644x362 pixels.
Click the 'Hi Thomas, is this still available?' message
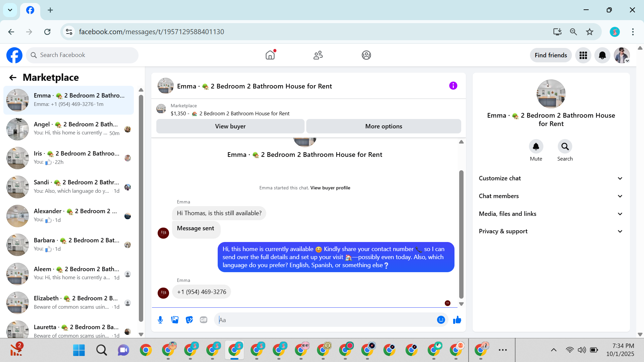[x=219, y=213]
